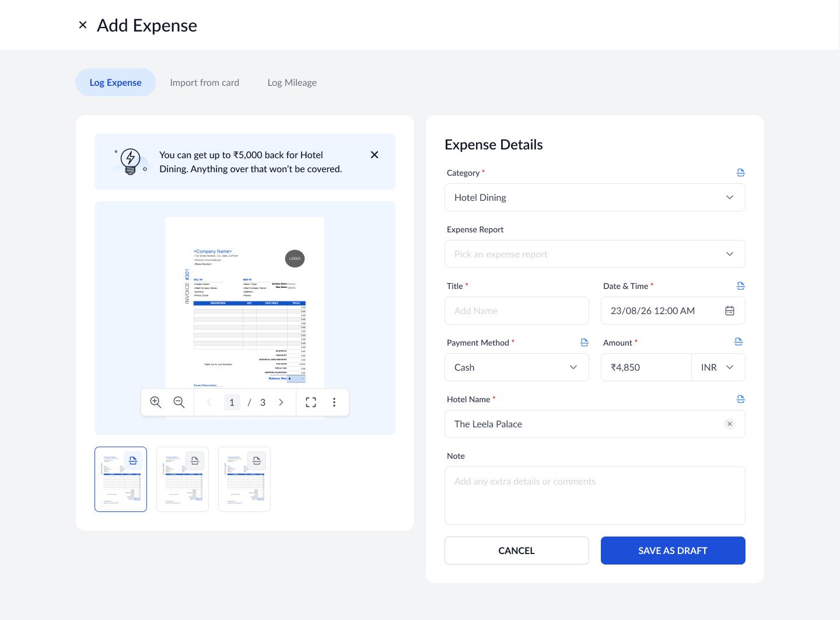Select the first invoice page thumbnail
840x620 pixels.
point(121,479)
